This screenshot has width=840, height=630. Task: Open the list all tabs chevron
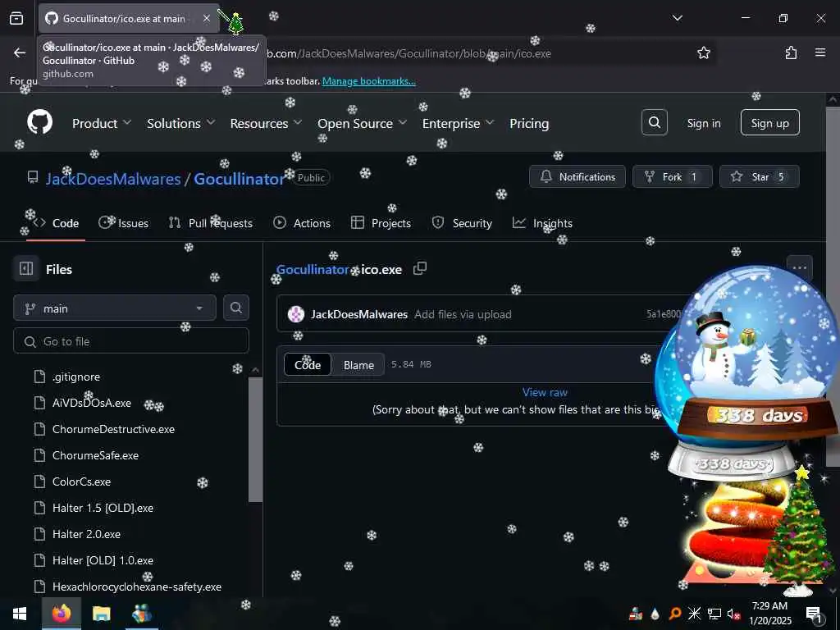[677, 18]
